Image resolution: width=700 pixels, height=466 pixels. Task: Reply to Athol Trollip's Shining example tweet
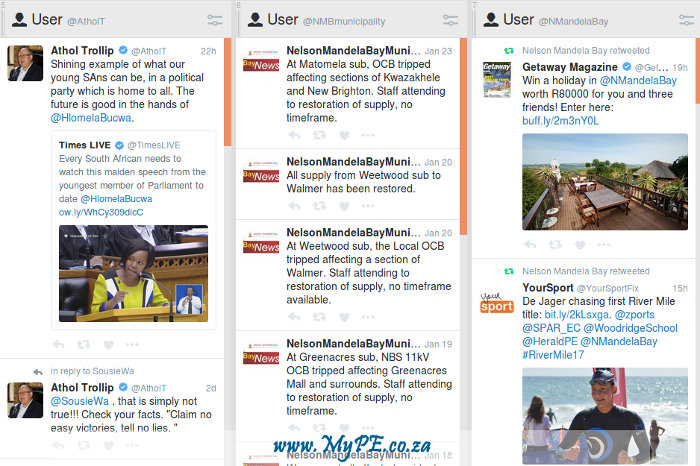(x=58, y=345)
